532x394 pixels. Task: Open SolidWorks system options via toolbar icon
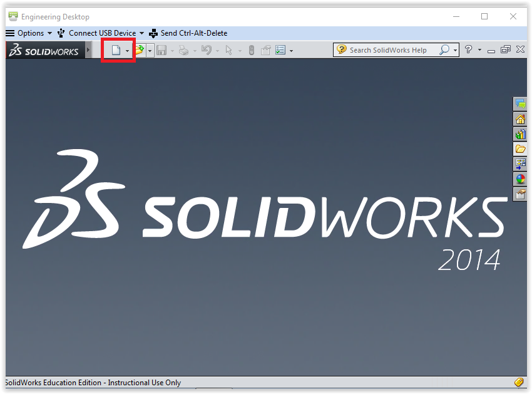click(280, 49)
